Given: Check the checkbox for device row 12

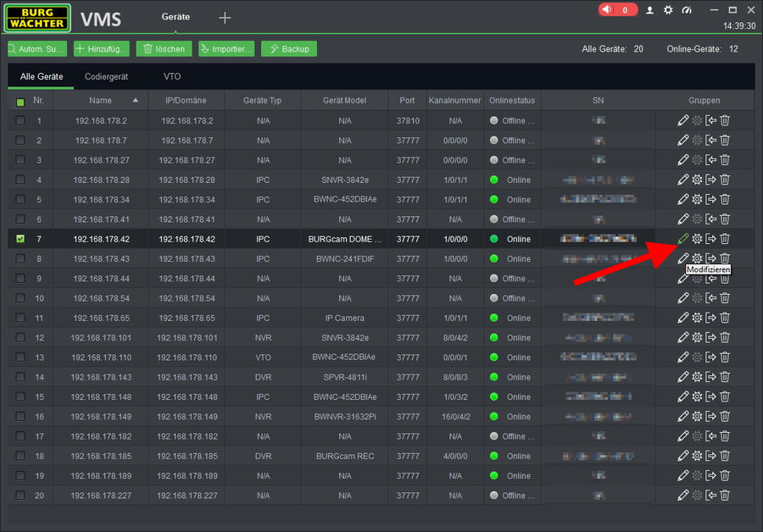Looking at the screenshot, I should pyautogui.click(x=20, y=338).
